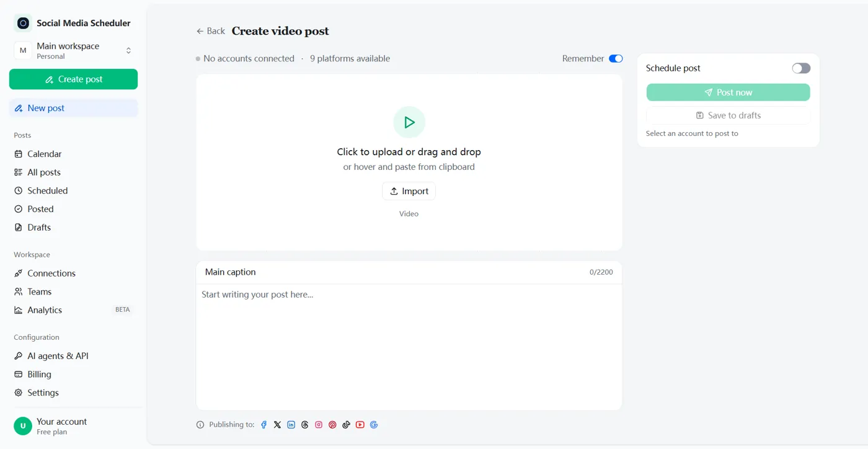The height and width of the screenshot is (449, 868).
Task: Open Settings in the sidebar
Action: coord(73,393)
